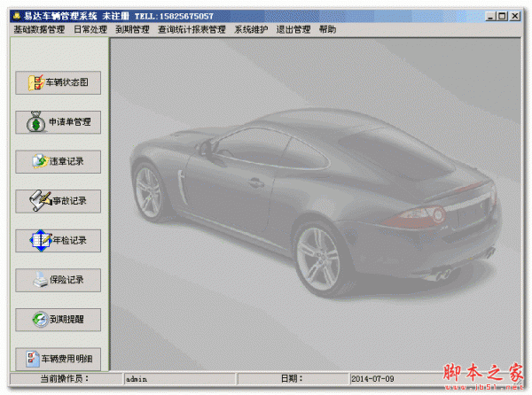532x395 pixels.
Task: Click the checklist icon on 车辆状态图
Action: tap(36, 82)
